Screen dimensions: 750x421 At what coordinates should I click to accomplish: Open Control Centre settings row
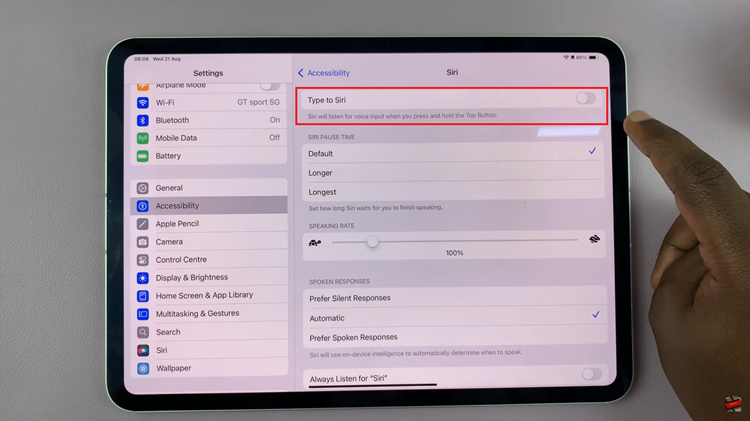coord(209,260)
